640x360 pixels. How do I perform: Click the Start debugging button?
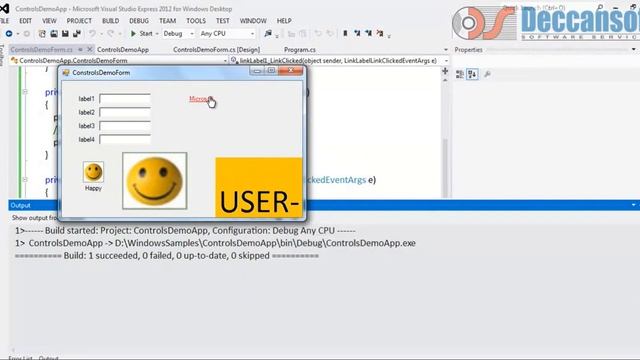coord(141,33)
